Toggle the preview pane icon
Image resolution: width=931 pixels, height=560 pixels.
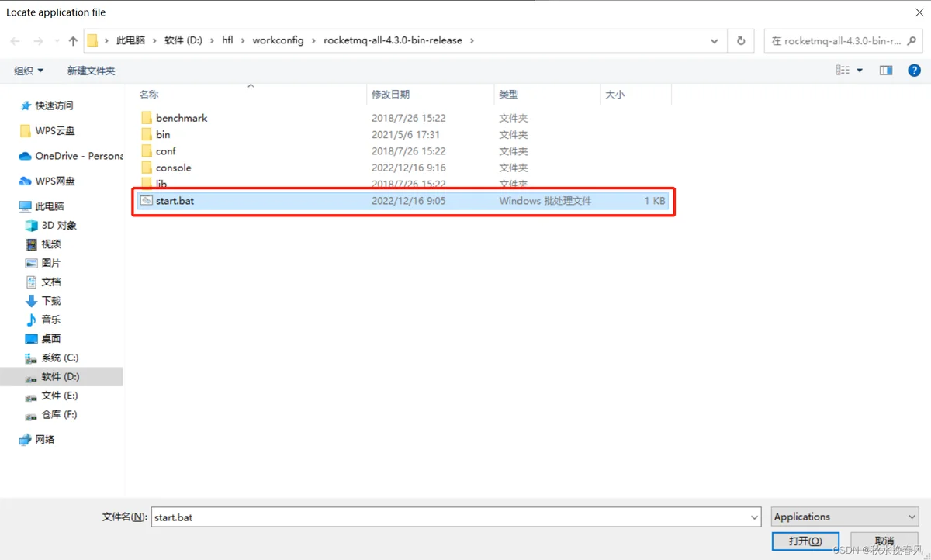pos(886,71)
